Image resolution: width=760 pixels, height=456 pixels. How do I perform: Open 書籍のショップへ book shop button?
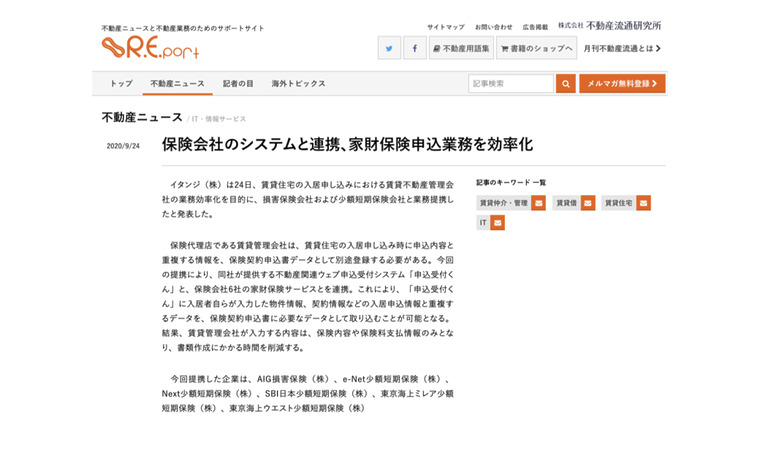tap(537, 48)
